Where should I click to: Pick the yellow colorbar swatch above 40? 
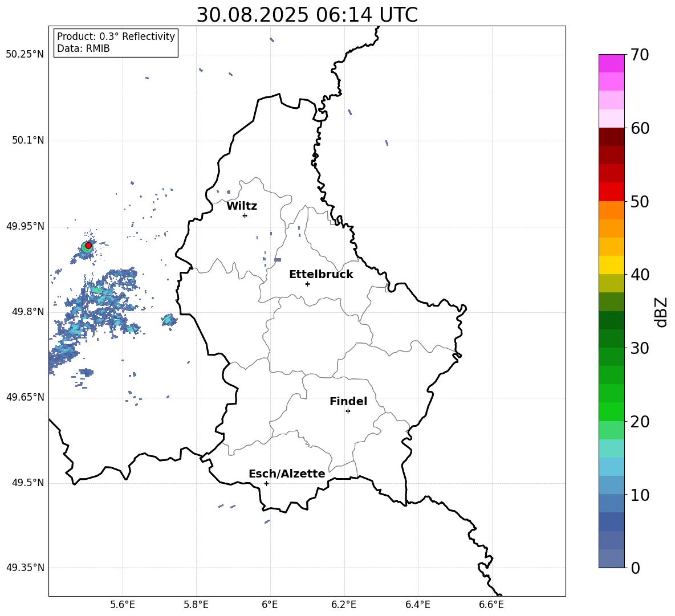coord(612,265)
